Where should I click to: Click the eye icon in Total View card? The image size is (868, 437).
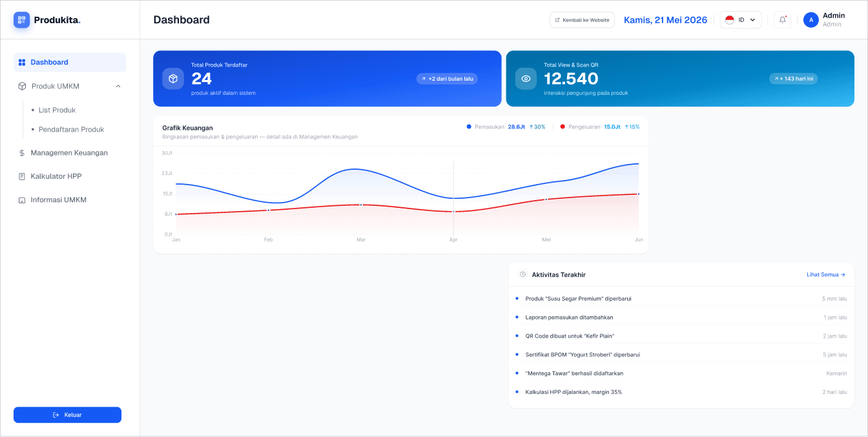tap(526, 79)
